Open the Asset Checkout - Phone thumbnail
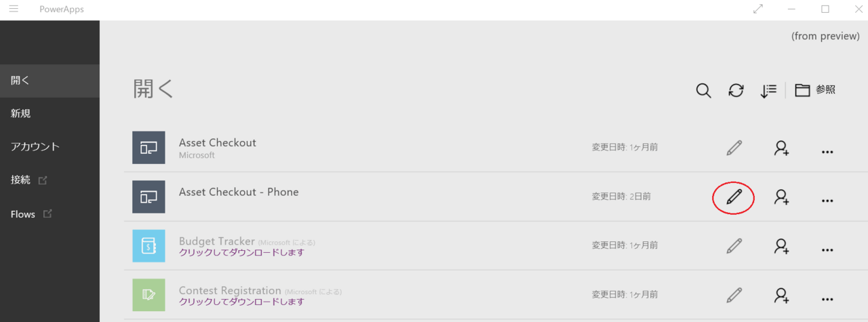The height and width of the screenshot is (322, 868). click(149, 197)
